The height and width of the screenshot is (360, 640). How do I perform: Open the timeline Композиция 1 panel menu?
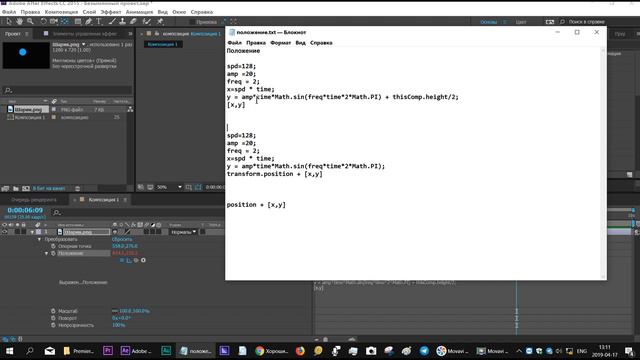125,200
